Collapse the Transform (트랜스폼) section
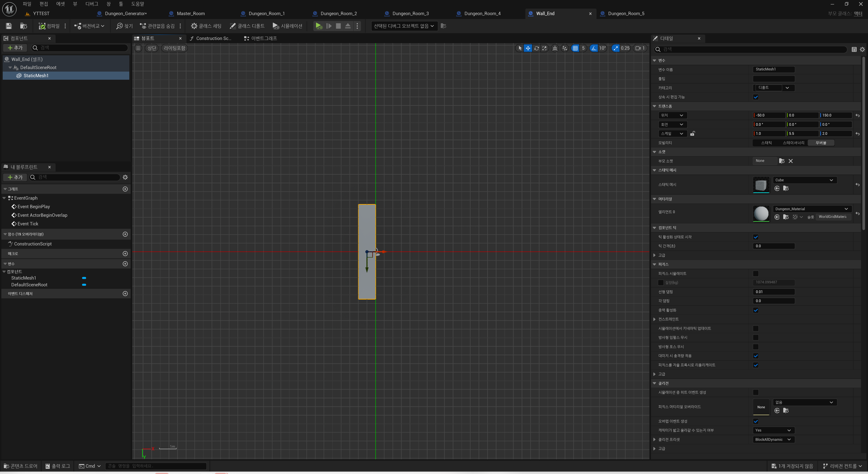Viewport: 868px width, 474px height. click(655, 106)
